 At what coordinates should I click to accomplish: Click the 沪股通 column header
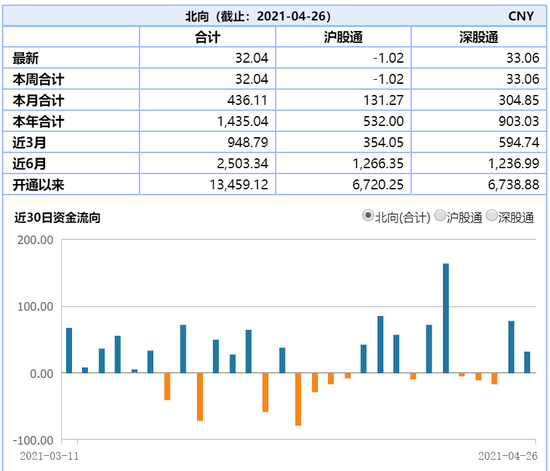click(x=343, y=37)
